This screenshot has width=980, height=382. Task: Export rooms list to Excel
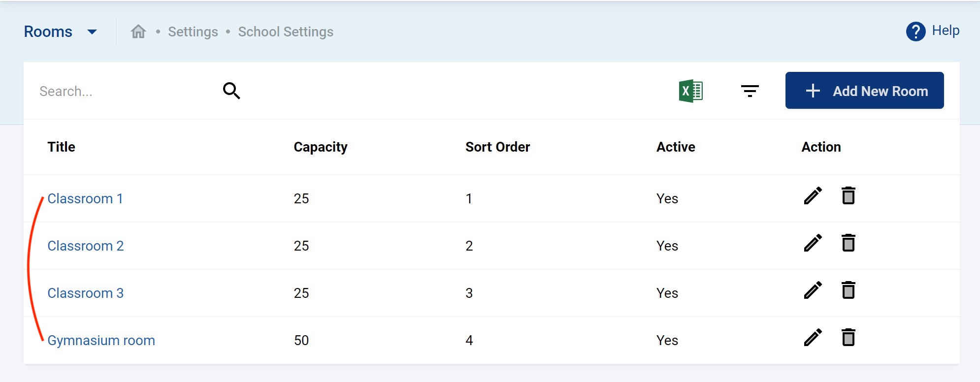pos(690,91)
